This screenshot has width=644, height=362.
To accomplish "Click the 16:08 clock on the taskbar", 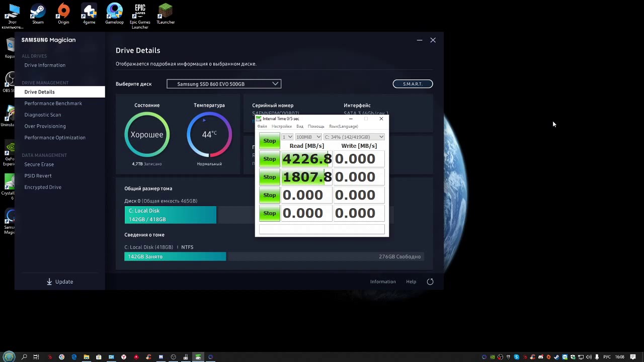I will point(620,357).
